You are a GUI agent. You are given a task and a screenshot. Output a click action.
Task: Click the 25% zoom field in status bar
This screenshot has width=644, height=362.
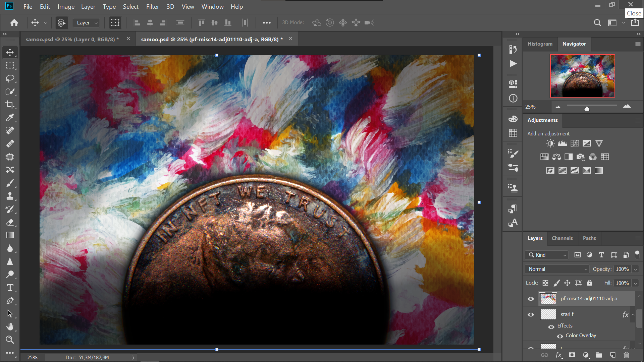pyautogui.click(x=32, y=357)
